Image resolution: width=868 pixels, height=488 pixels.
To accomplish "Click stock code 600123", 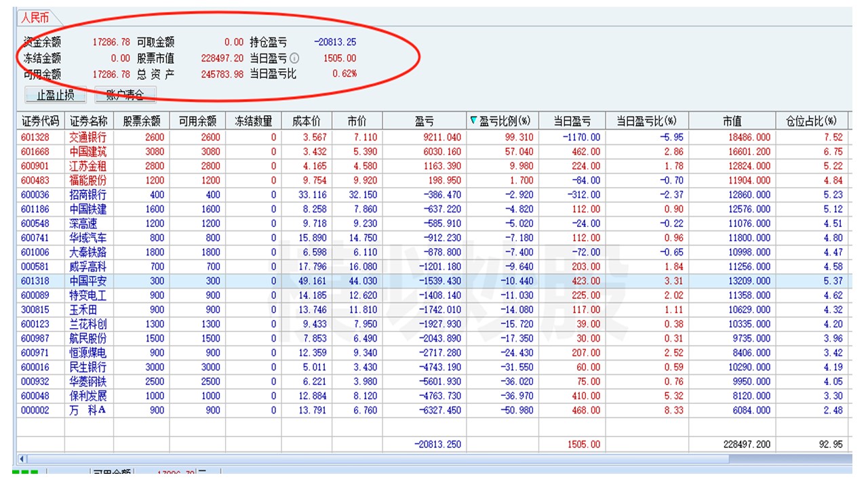I will click(x=35, y=324).
